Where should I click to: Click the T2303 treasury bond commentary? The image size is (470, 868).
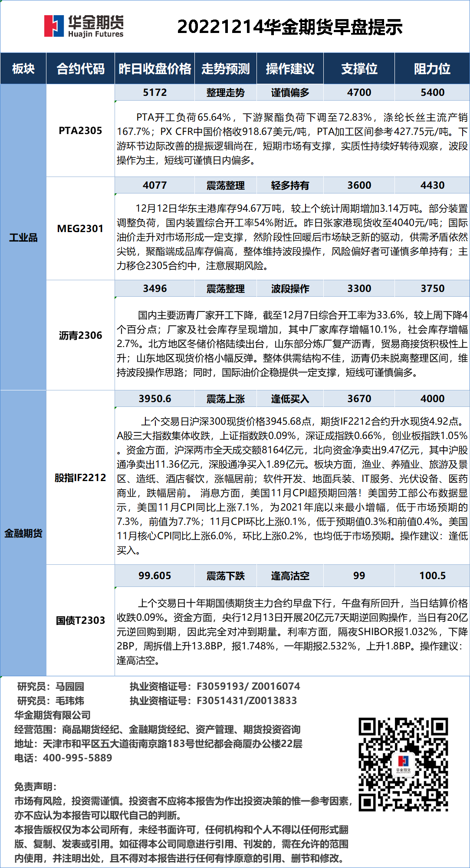pos(292,632)
